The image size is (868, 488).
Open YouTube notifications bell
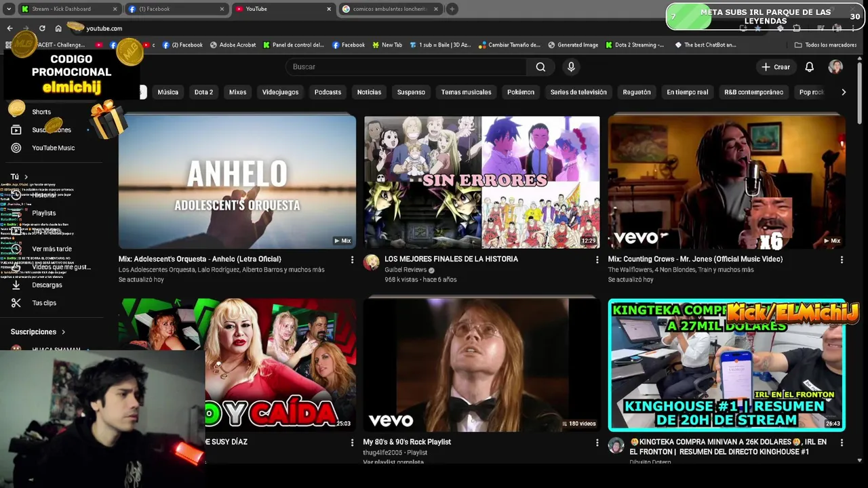click(809, 66)
